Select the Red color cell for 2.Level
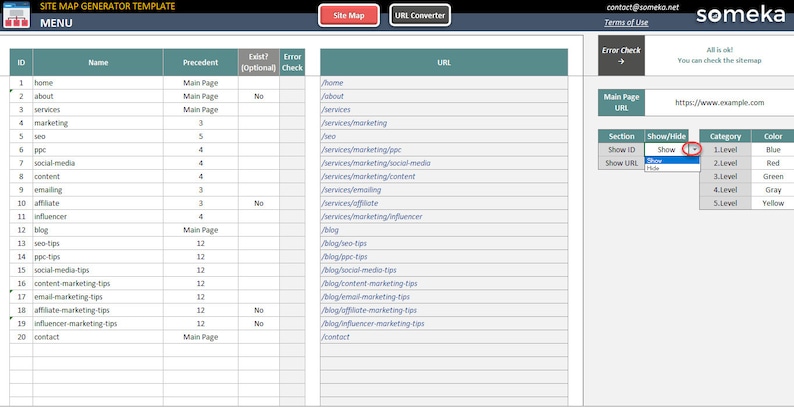Screen dimensions: 794x407 click(x=773, y=163)
